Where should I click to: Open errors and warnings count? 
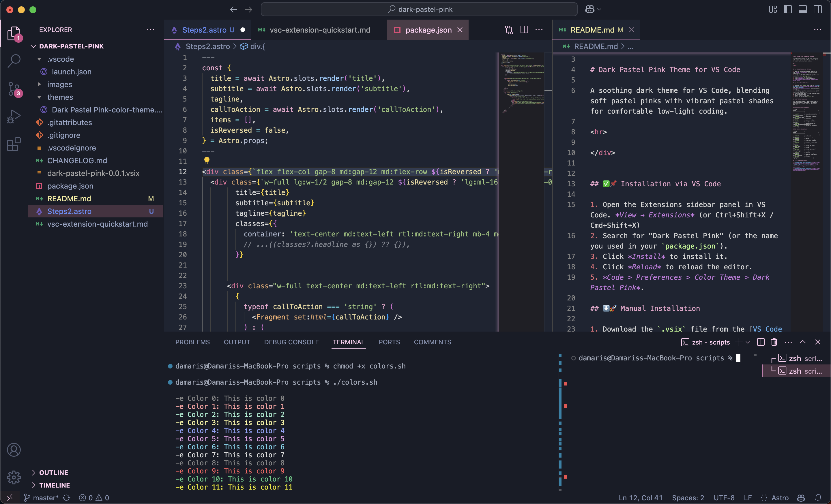click(x=94, y=498)
